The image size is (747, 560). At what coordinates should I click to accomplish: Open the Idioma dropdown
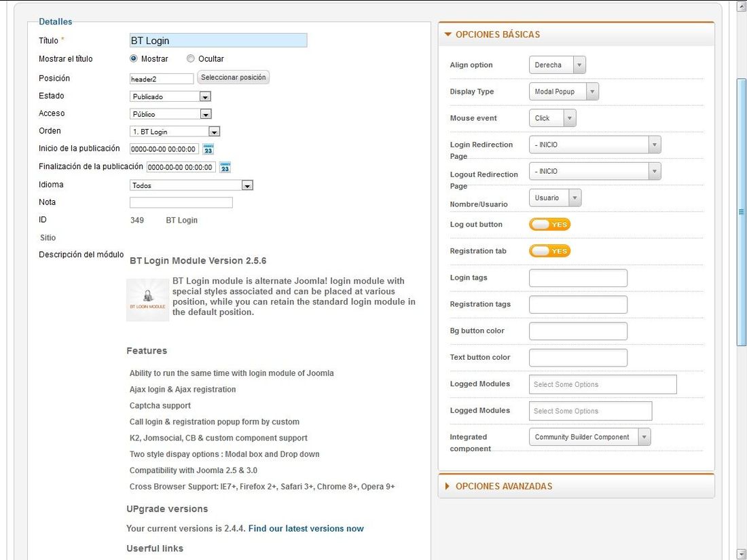(x=191, y=185)
